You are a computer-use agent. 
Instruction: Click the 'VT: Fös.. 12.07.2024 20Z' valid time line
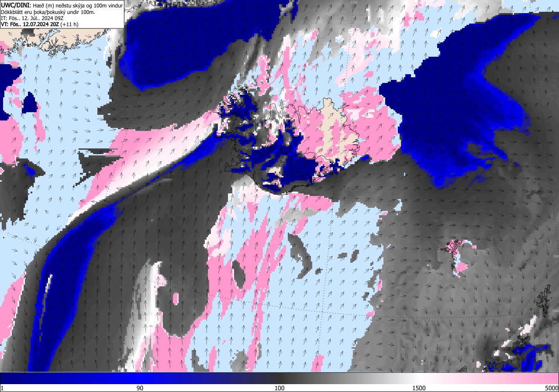pyautogui.click(x=40, y=24)
